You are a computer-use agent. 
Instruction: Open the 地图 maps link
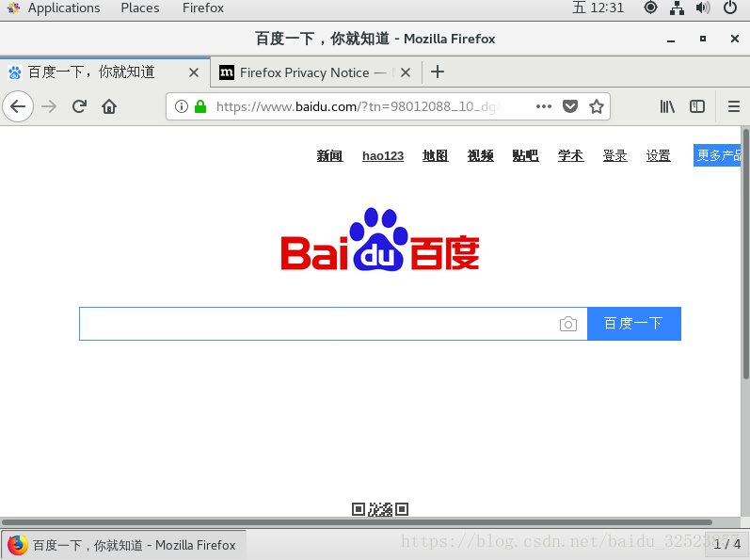[x=436, y=155]
